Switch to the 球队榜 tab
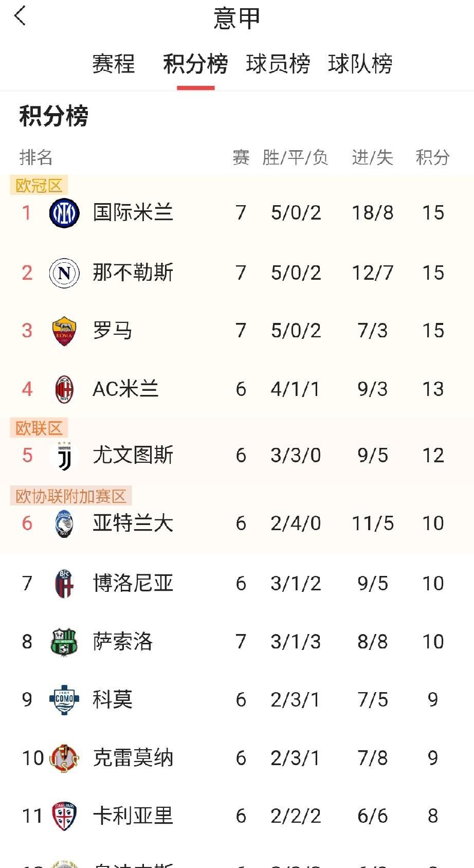Image resolution: width=474 pixels, height=868 pixels. (360, 64)
